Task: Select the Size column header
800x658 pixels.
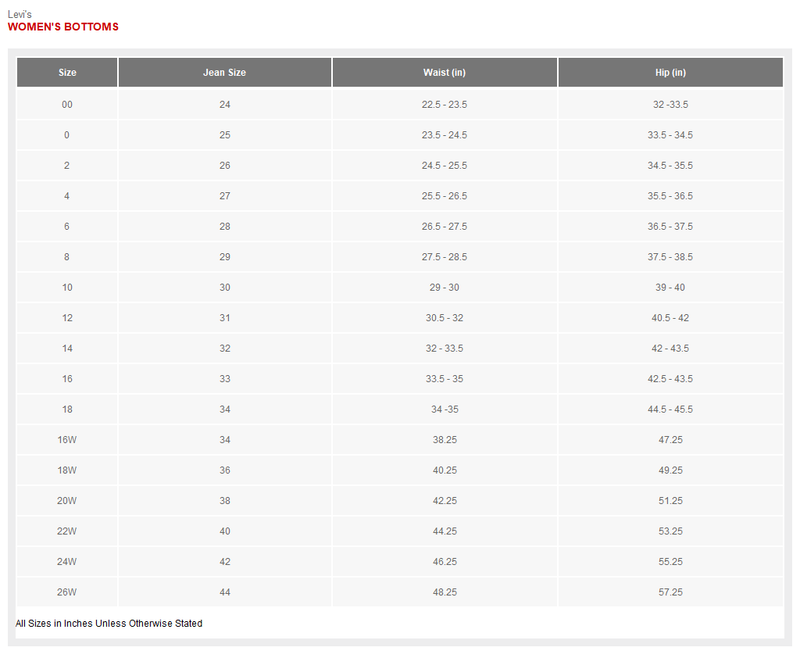Action: click(67, 73)
